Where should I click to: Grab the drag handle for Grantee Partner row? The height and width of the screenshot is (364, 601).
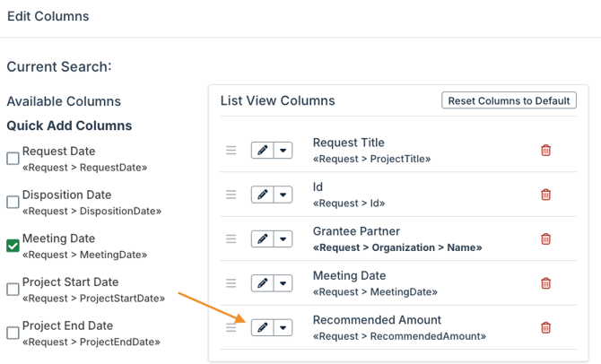pyautogui.click(x=231, y=239)
